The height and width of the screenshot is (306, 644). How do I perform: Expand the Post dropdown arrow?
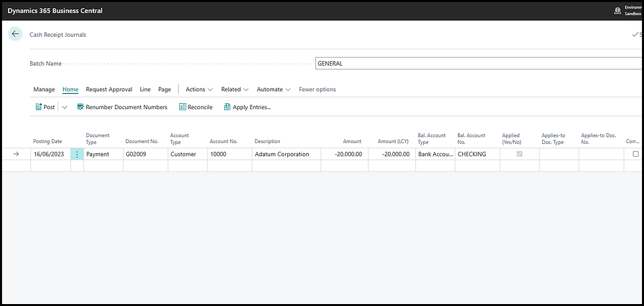click(x=64, y=108)
